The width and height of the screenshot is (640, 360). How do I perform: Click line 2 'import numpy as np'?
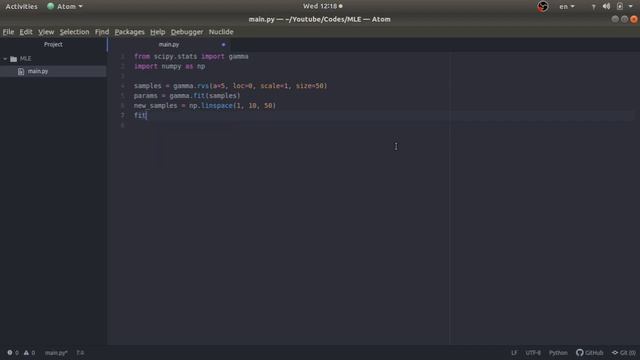point(169,66)
